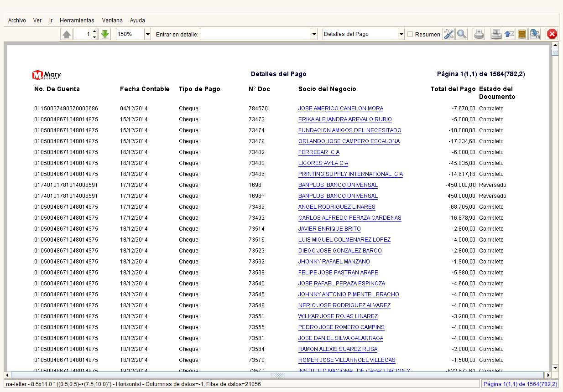Click the export report icon
Image resolution: width=563 pixels, height=392 pixels.
[x=535, y=34]
